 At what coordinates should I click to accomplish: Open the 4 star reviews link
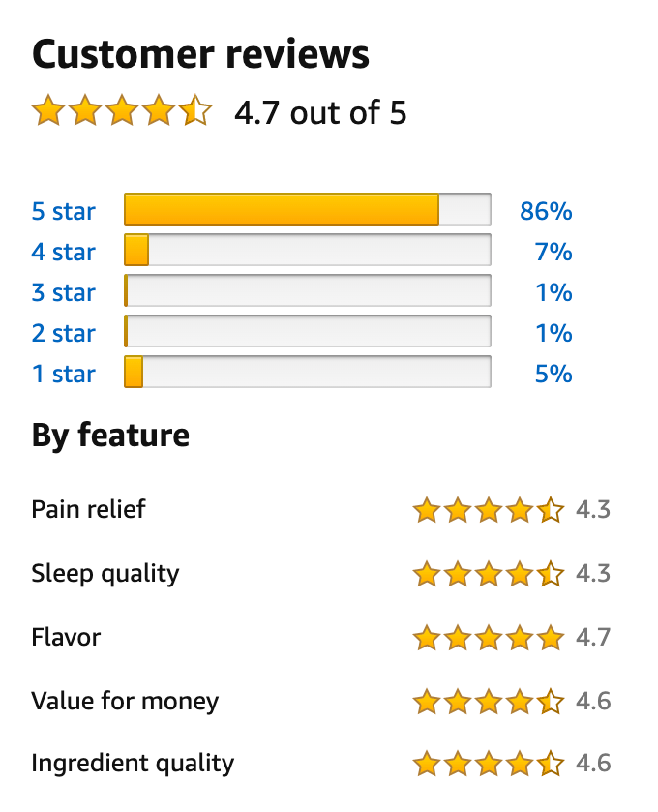(x=64, y=252)
